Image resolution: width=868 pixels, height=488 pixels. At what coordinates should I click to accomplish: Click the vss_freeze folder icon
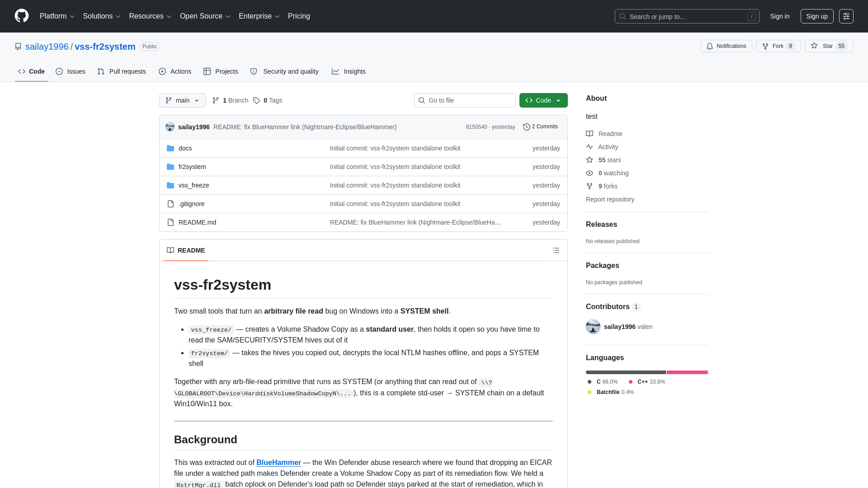tap(170, 185)
